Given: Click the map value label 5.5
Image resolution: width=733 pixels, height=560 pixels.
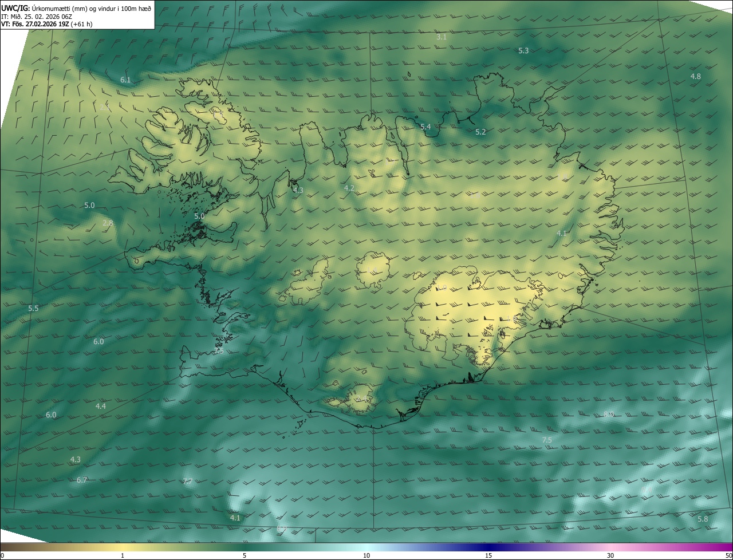Looking at the screenshot, I should [x=33, y=309].
